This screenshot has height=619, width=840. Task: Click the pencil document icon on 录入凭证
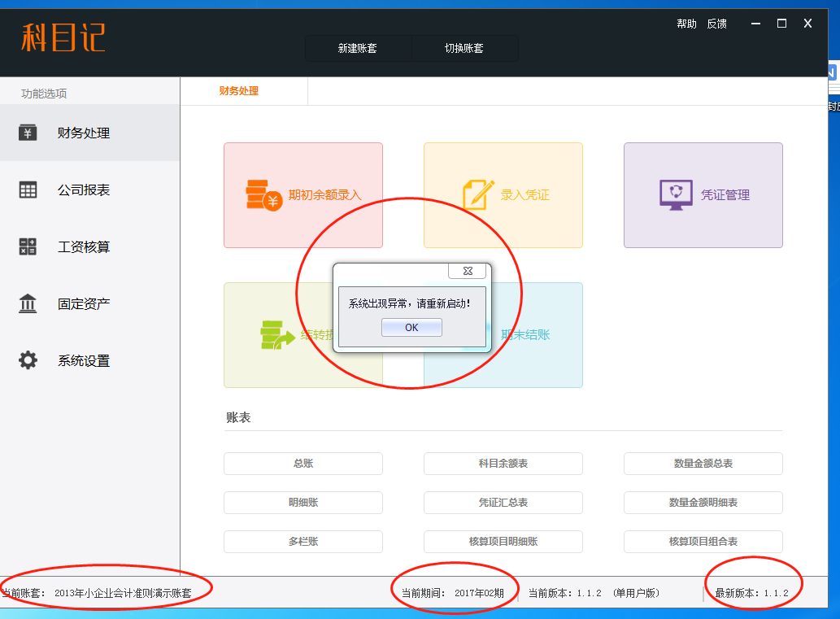pyautogui.click(x=478, y=195)
